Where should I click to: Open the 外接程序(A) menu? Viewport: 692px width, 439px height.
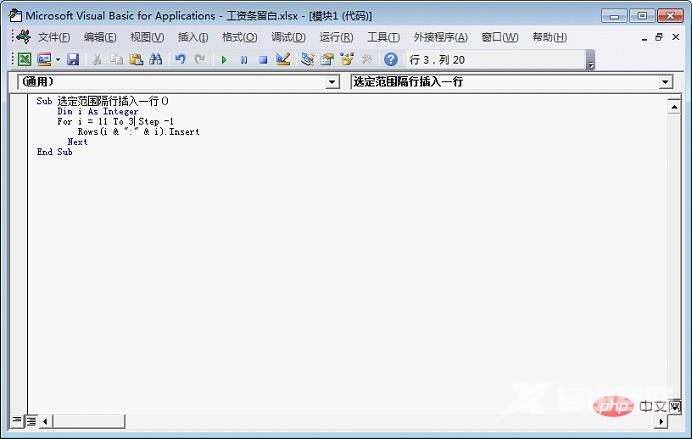point(440,37)
